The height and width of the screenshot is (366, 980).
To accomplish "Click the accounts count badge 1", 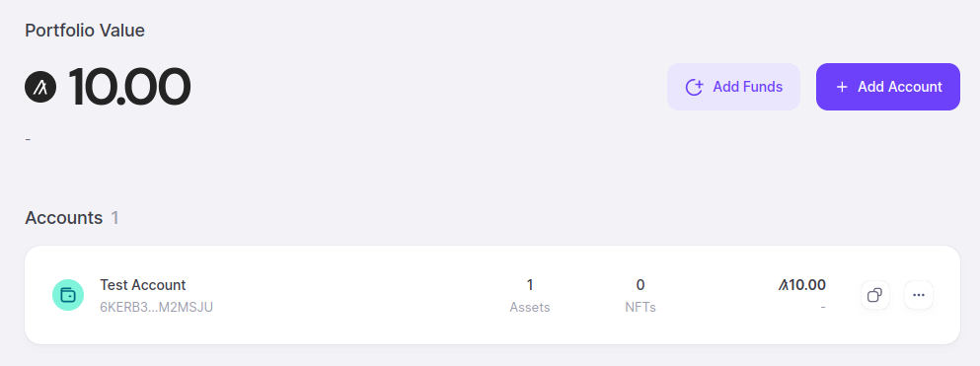I will click(x=115, y=218).
